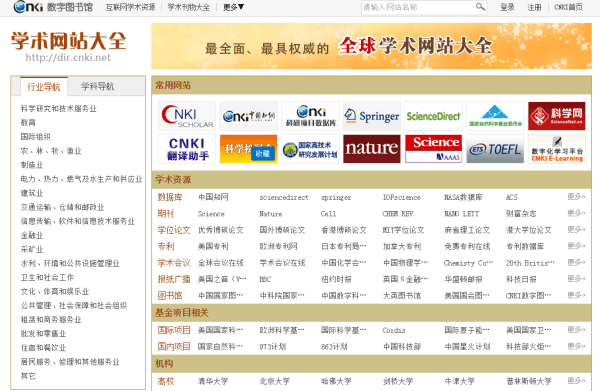Viewport: 600px width, 391px height.
Task: Open the CNKI Scholar site logo
Action: coord(187,116)
